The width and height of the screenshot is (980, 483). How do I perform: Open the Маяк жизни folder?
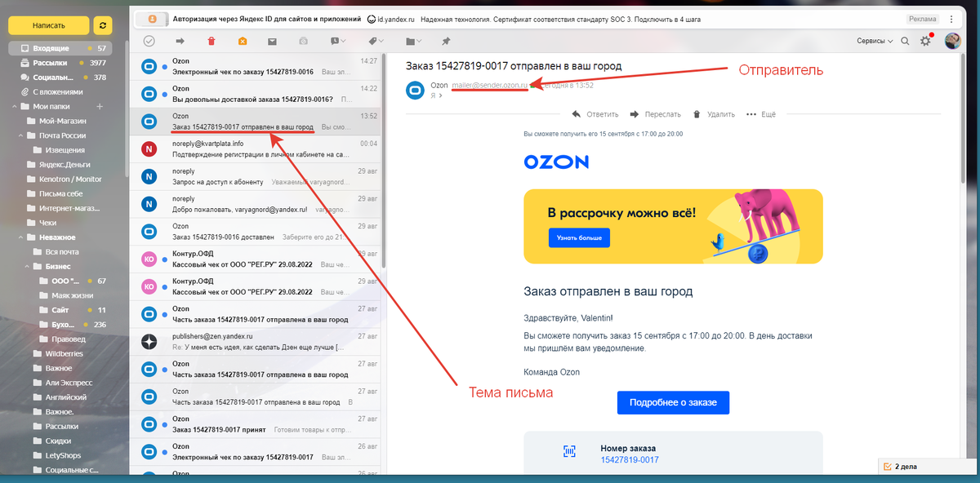point(65,295)
